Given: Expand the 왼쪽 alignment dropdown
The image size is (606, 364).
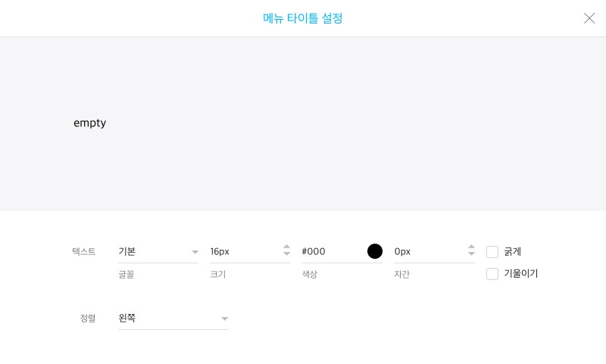Looking at the screenshot, I should (x=173, y=319).
